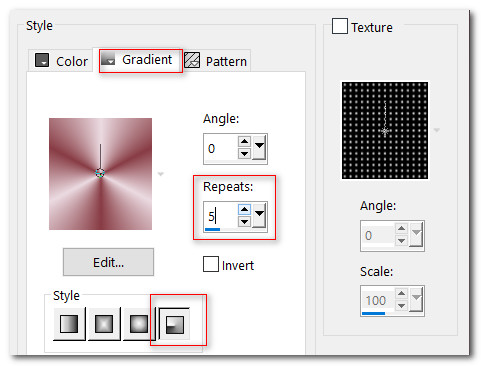The width and height of the screenshot is (481, 366).
Task: Open the gradient preview thumbnail picker
Action: pyautogui.click(x=100, y=174)
